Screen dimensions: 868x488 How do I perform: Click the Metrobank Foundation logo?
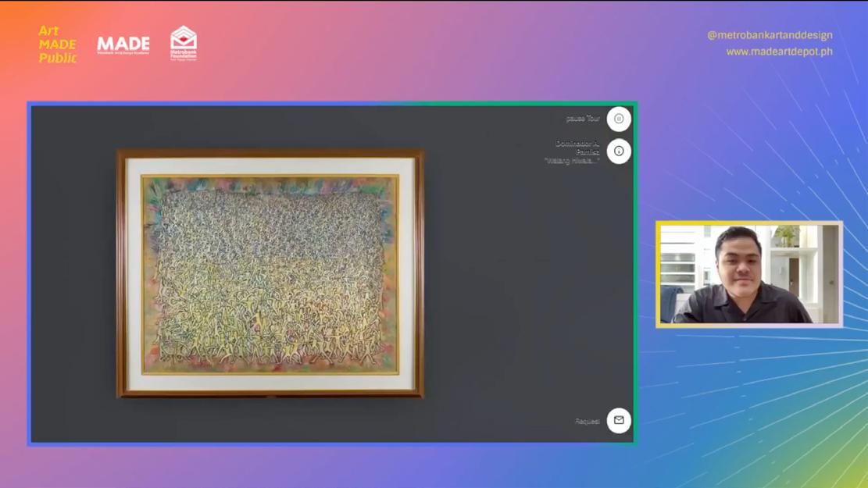click(x=184, y=43)
